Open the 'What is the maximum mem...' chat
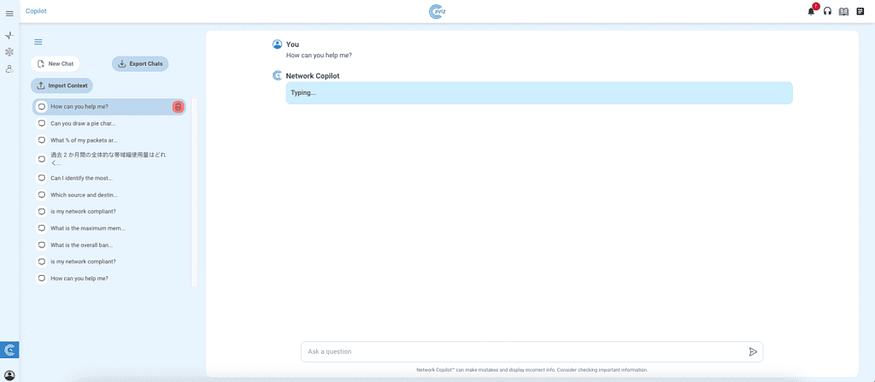 pos(109,228)
